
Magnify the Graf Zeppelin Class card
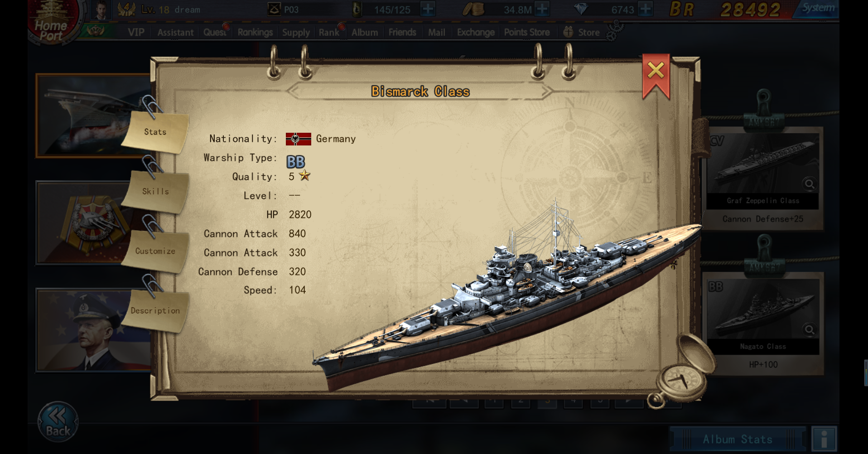[809, 184]
